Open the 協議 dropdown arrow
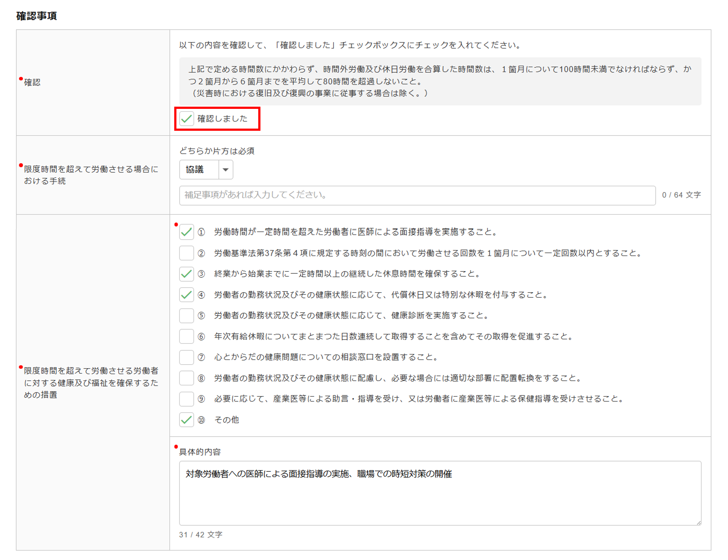The width and height of the screenshot is (728, 560). point(226,169)
